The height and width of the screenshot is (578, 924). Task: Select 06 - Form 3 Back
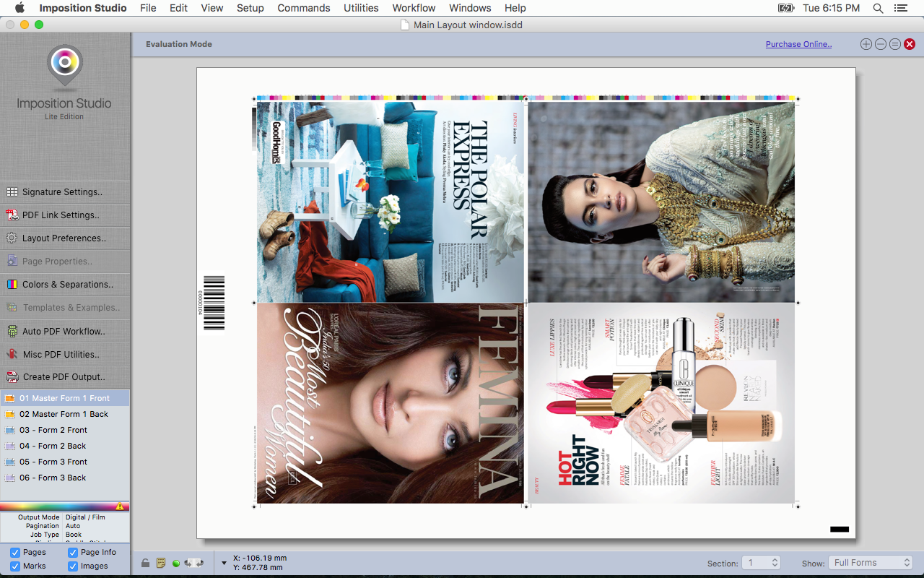(x=65, y=478)
